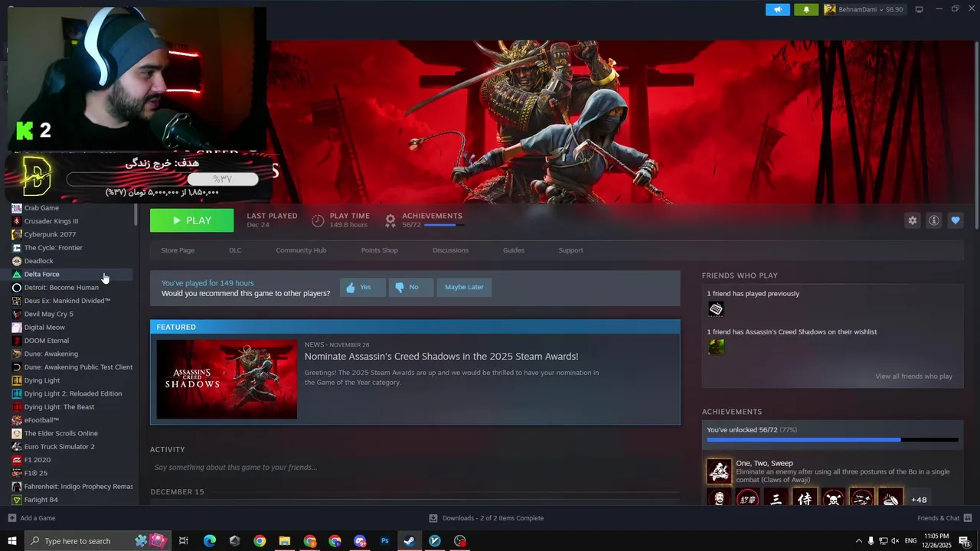Choose Maybe Later for recommendation
Screen dimensions: 980x551
(465, 287)
